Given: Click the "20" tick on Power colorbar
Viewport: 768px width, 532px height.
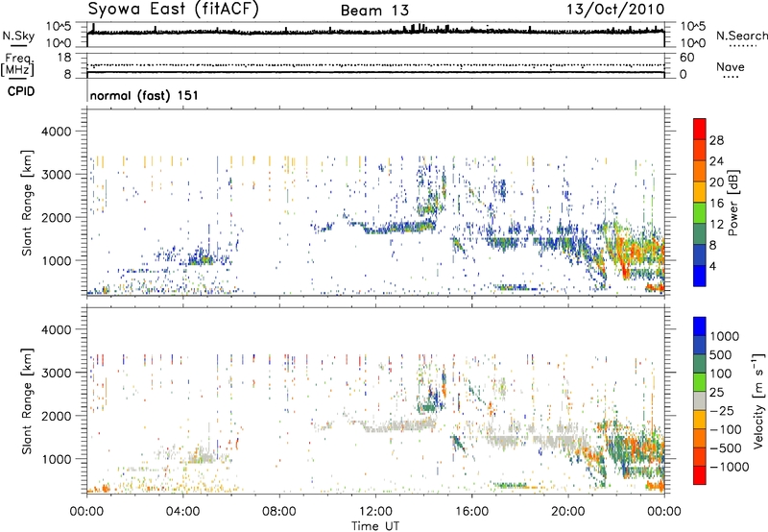Looking at the screenshot, I should 716,182.
